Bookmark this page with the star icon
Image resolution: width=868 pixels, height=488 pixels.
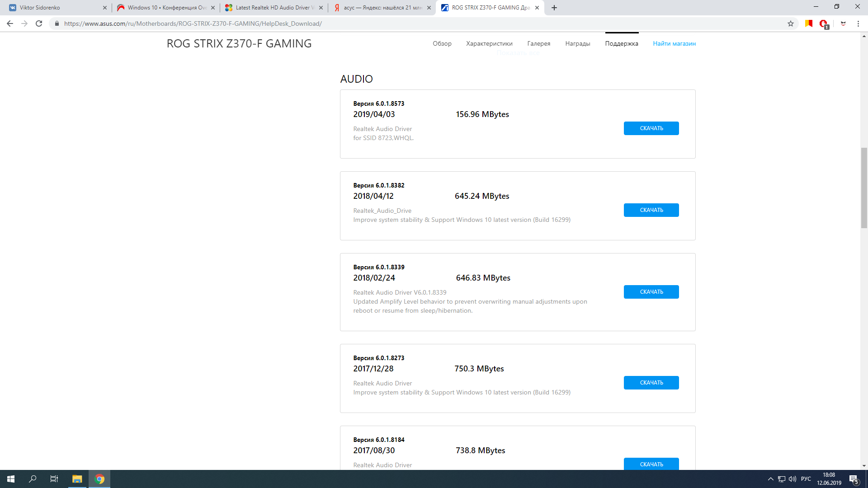click(790, 23)
